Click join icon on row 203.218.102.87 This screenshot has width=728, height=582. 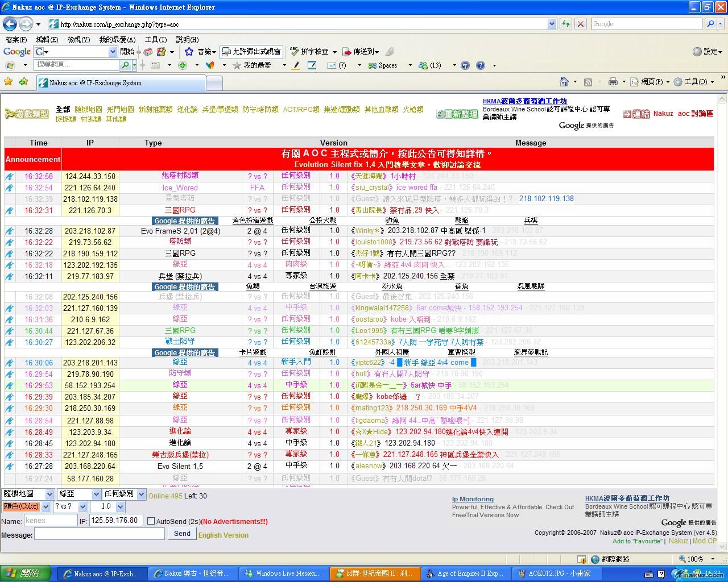[10, 231]
